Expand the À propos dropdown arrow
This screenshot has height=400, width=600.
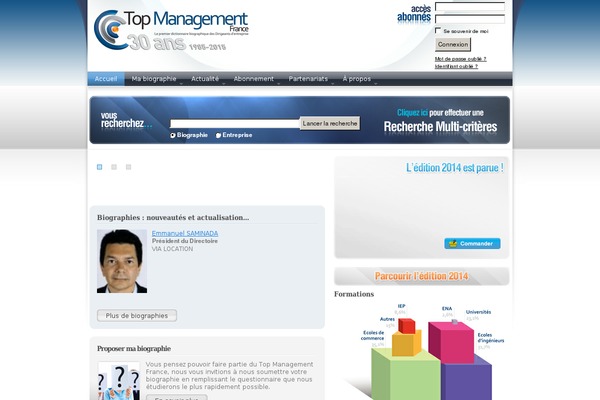point(375,83)
